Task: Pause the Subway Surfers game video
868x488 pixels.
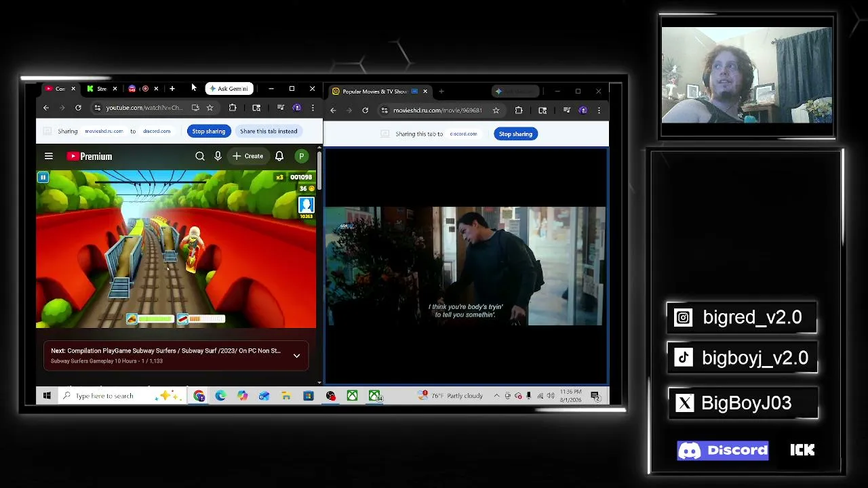Action: click(x=43, y=178)
